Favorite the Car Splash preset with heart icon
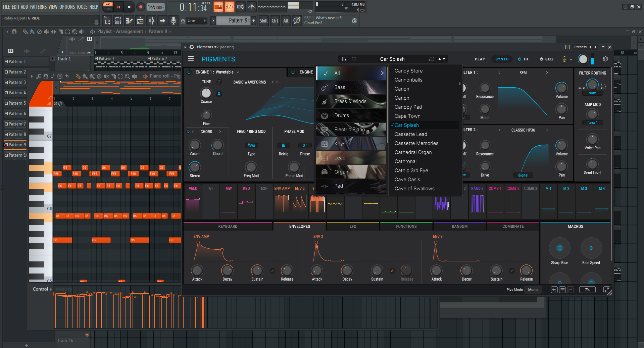This screenshot has width=644, height=348. (x=354, y=59)
